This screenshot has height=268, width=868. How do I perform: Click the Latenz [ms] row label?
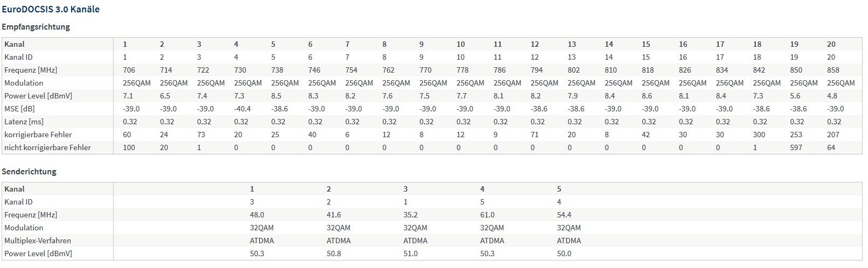point(24,122)
